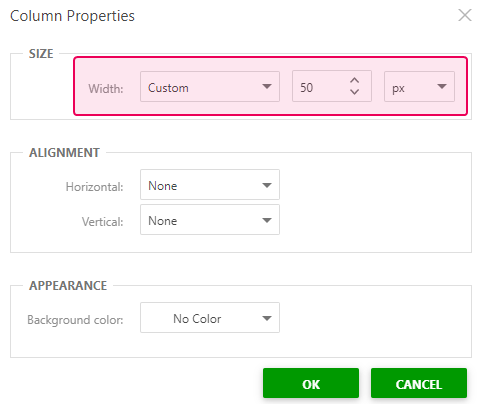
Task: Open the Width type dropdown arrow
Action: click(x=267, y=87)
